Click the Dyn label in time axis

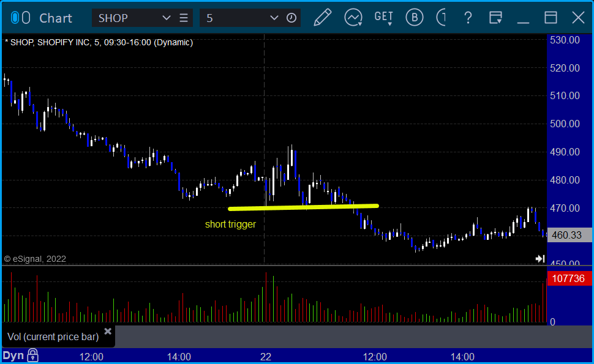pyautogui.click(x=13, y=355)
